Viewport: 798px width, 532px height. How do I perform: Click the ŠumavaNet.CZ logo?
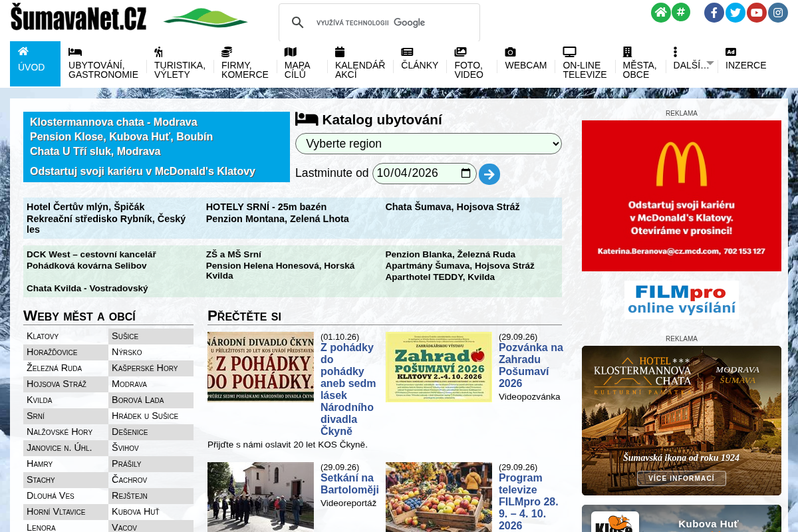pos(78,18)
